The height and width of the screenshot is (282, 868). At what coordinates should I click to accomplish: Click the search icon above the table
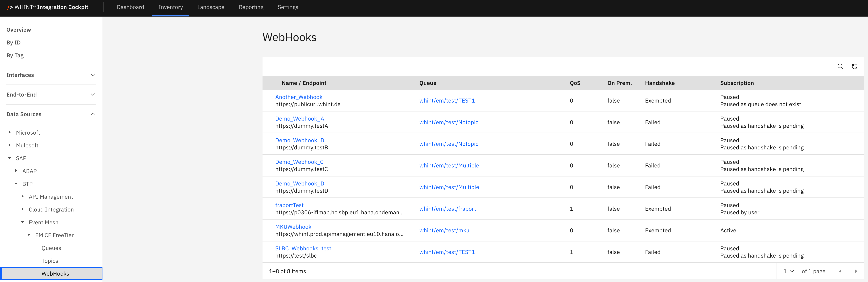click(x=840, y=66)
